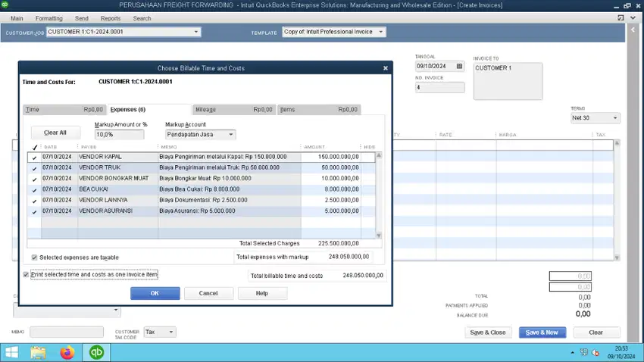Open the Terms Net 30 dropdown

pyautogui.click(x=615, y=118)
